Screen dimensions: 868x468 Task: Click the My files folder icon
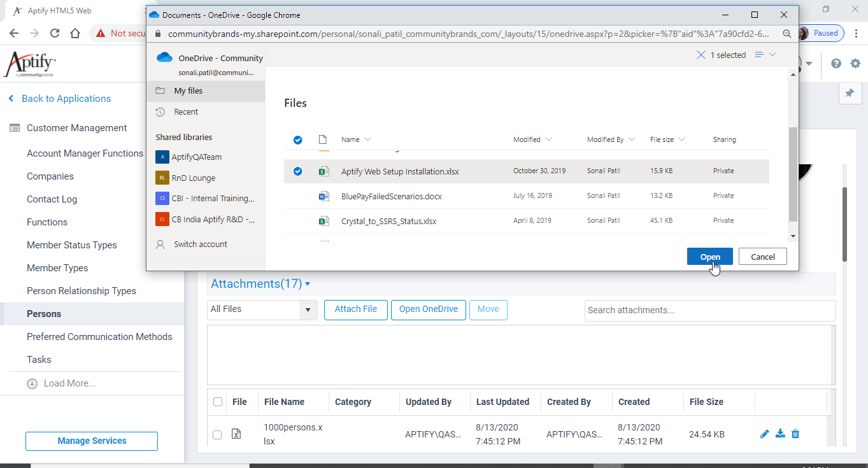click(x=160, y=91)
